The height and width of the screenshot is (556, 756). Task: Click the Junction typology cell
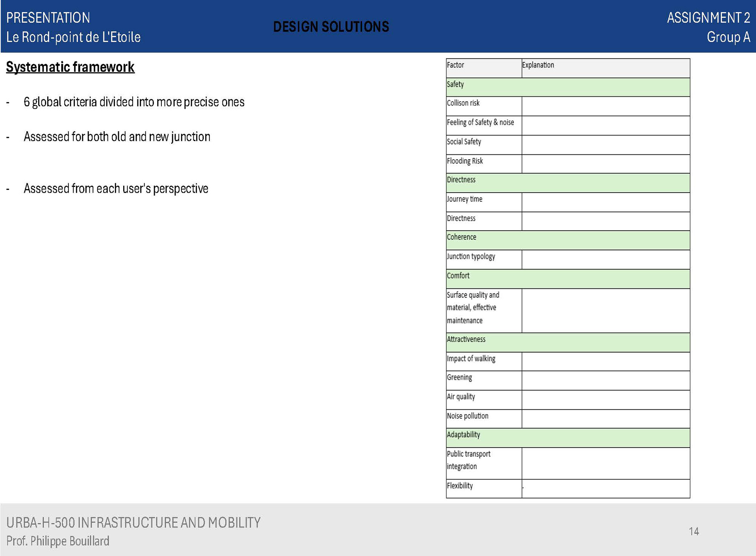(x=484, y=259)
